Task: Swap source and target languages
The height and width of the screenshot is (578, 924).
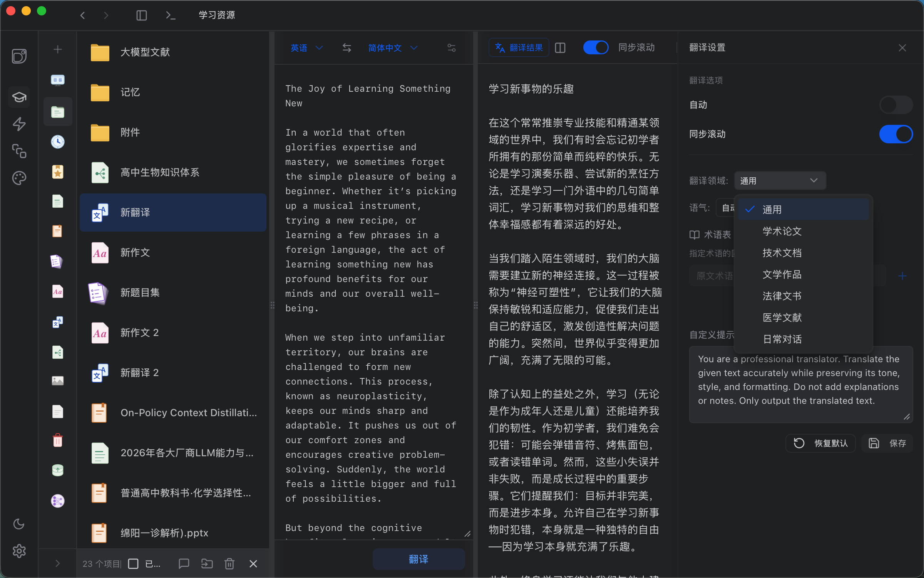Action: (x=347, y=48)
